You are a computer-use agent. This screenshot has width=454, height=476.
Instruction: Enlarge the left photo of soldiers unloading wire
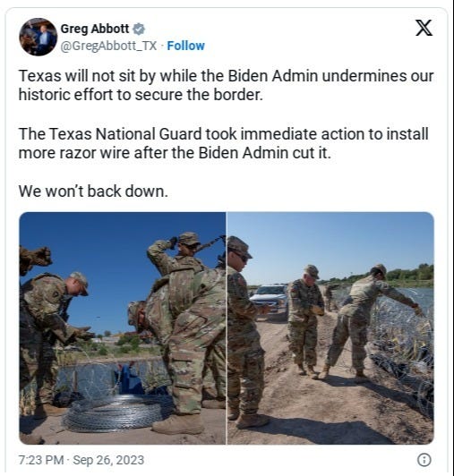click(x=123, y=328)
